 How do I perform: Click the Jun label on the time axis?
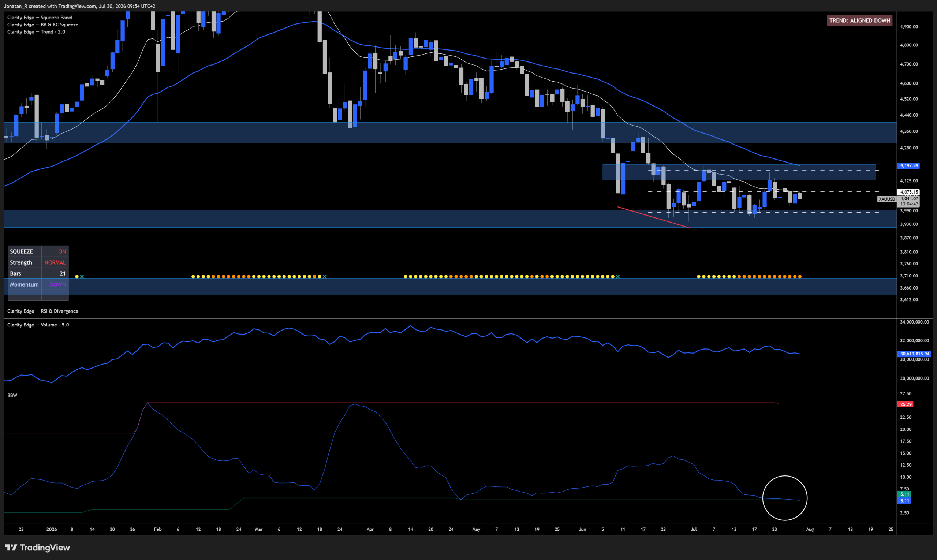pos(582,529)
